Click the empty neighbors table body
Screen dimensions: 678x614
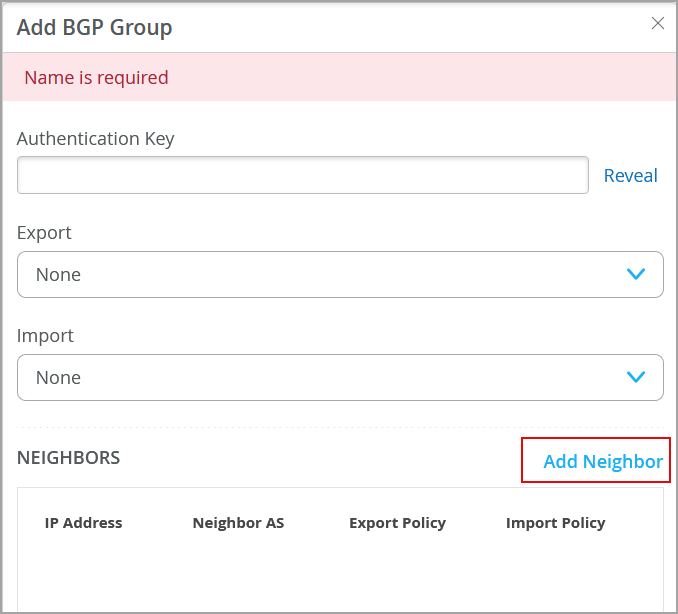pos(340,580)
